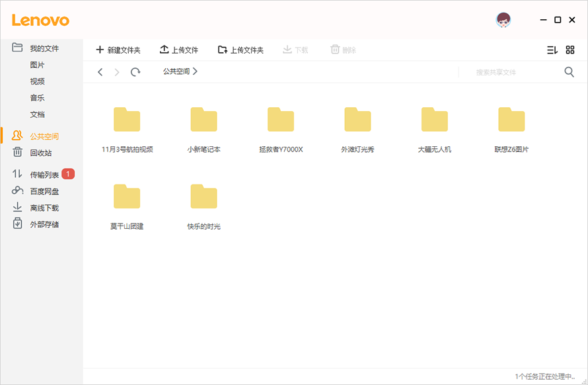Switch to the grid view
Image resolution: width=588 pixels, height=385 pixels.
570,50
